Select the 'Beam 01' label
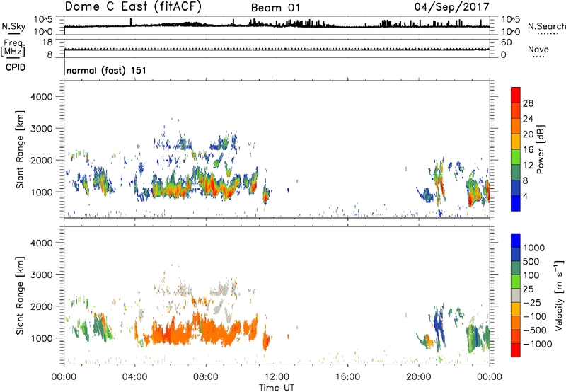The width and height of the screenshot is (566, 392). tap(275, 8)
